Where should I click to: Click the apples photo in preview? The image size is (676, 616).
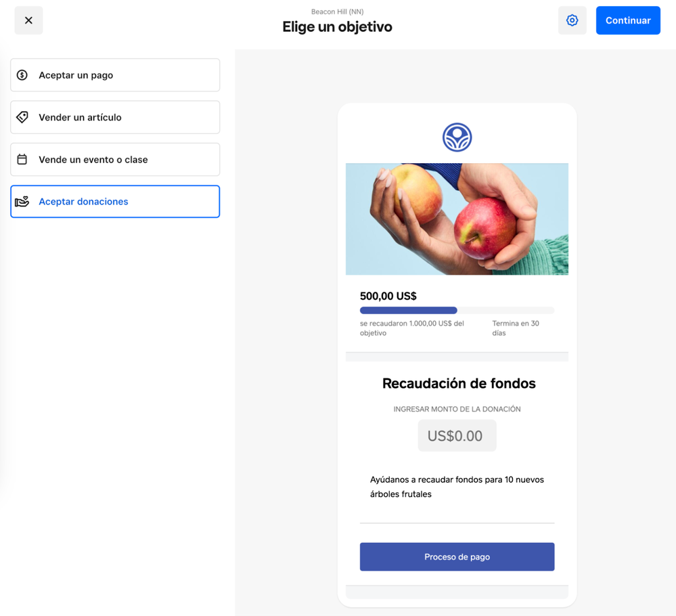(457, 219)
